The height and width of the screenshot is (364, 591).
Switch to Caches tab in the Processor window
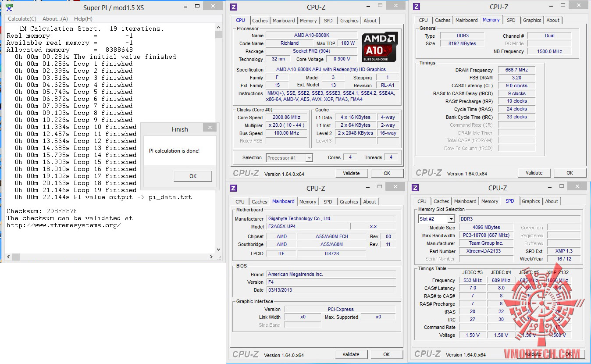tap(260, 21)
